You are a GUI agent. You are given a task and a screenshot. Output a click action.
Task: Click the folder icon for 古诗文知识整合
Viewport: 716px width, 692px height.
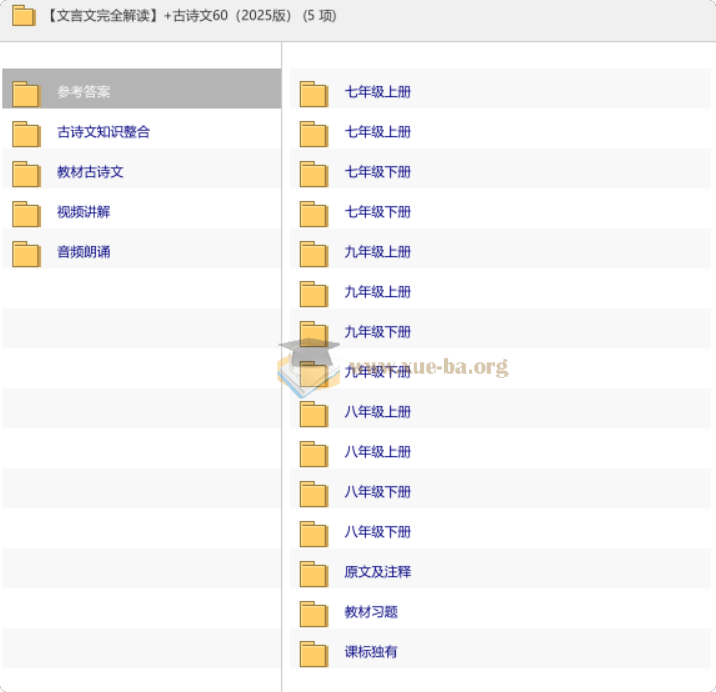[26, 133]
